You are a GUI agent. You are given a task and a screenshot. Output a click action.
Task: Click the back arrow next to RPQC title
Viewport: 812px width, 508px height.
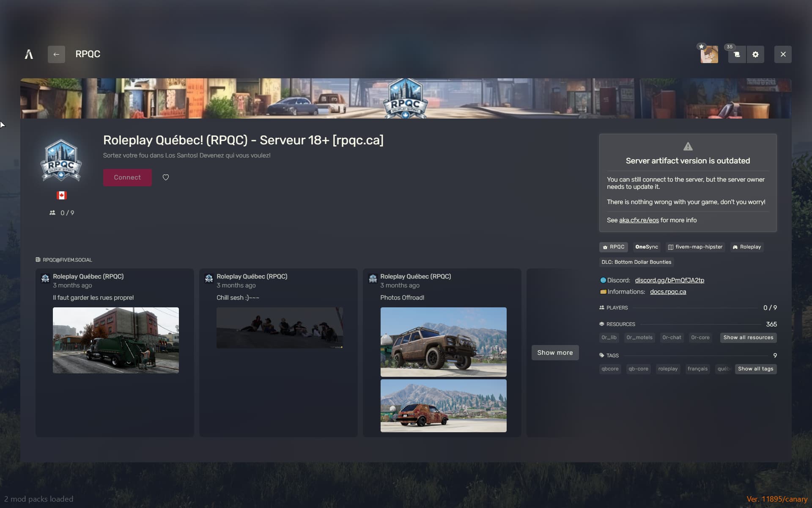point(57,54)
